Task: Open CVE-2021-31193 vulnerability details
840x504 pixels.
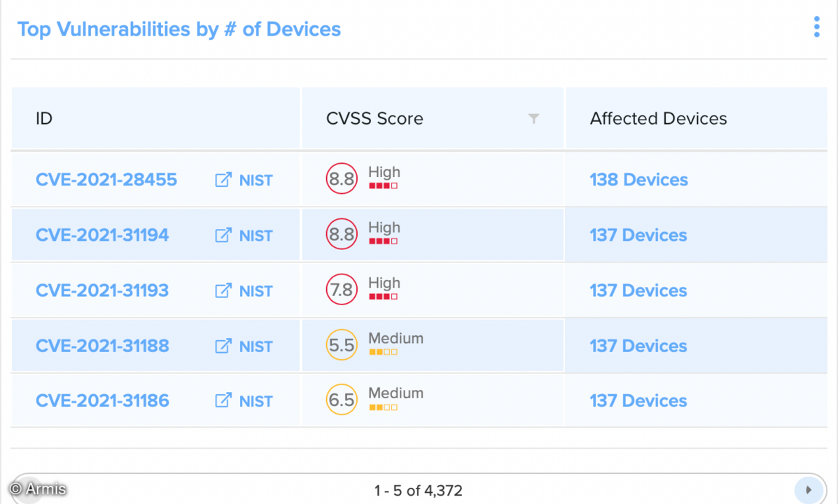Action: click(102, 290)
